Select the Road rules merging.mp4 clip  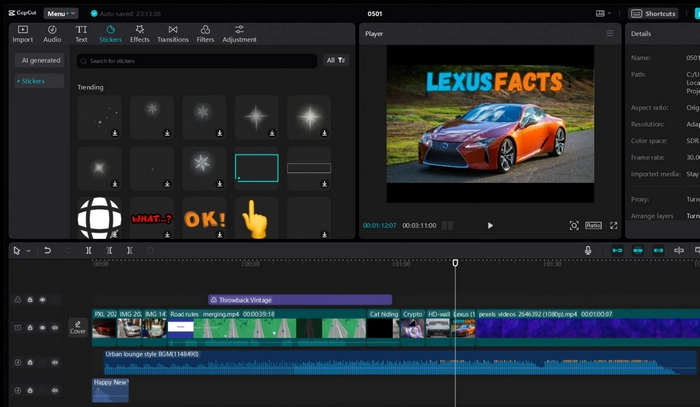coord(267,328)
